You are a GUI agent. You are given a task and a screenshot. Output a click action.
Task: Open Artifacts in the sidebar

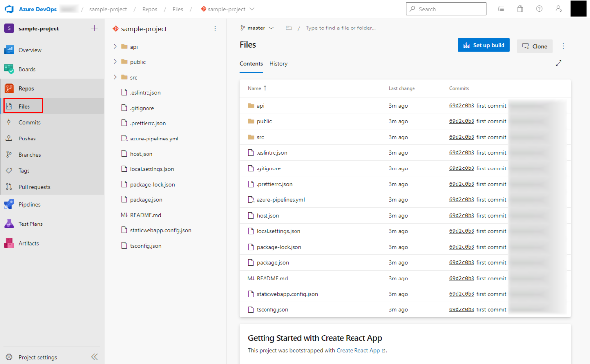(29, 243)
